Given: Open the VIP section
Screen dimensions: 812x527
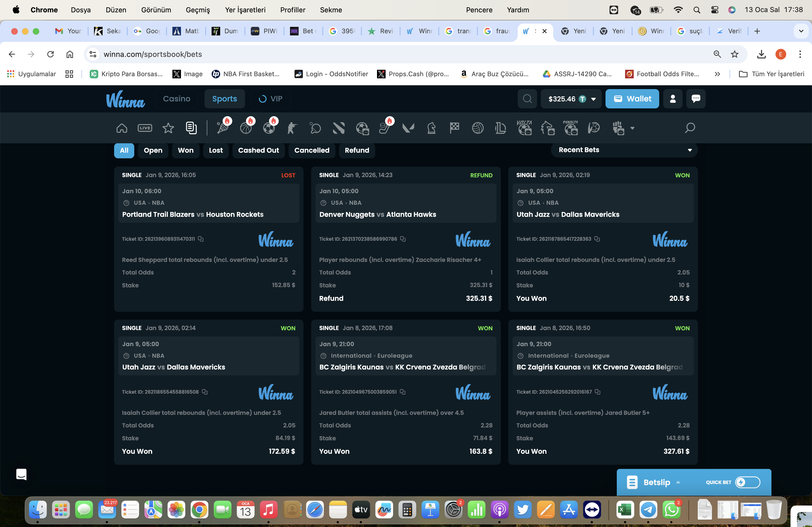Looking at the screenshot, I should click(270, 99).
